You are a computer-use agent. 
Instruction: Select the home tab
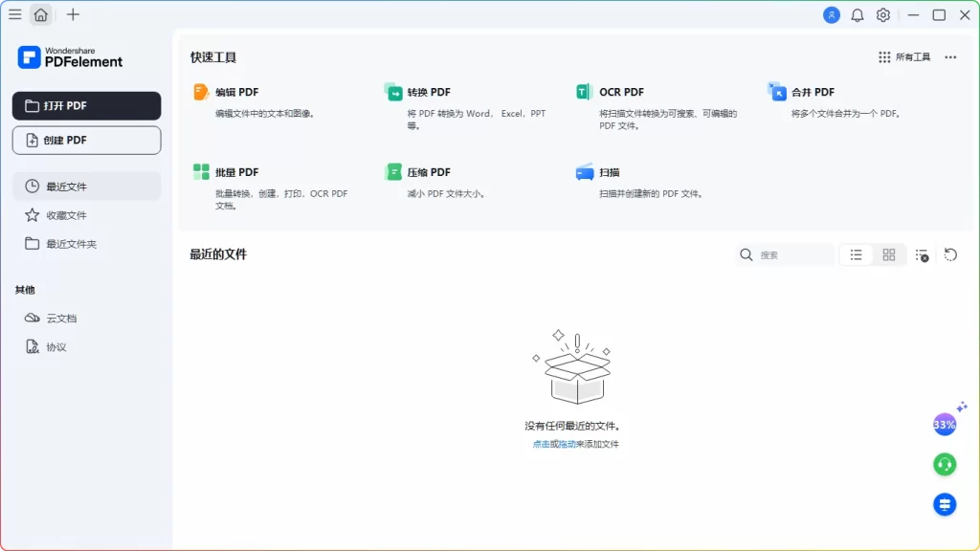41,14
